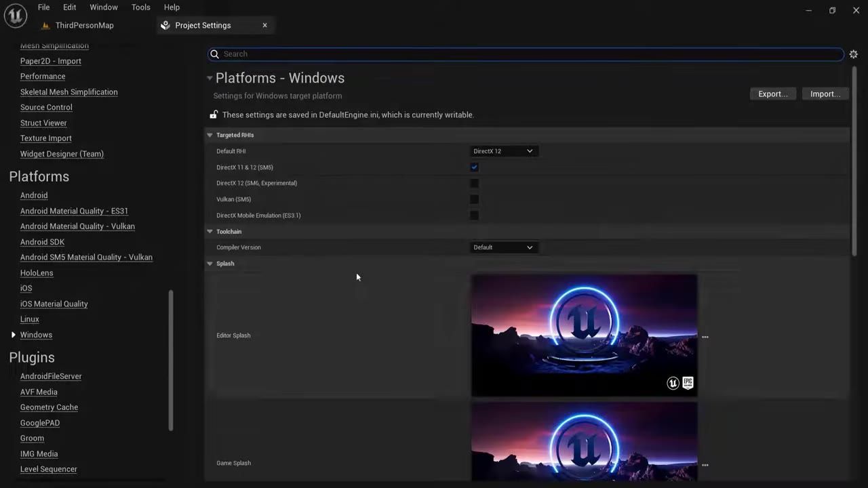Collapse the Splash section
The image size is (868, 488).
[210, 264]
